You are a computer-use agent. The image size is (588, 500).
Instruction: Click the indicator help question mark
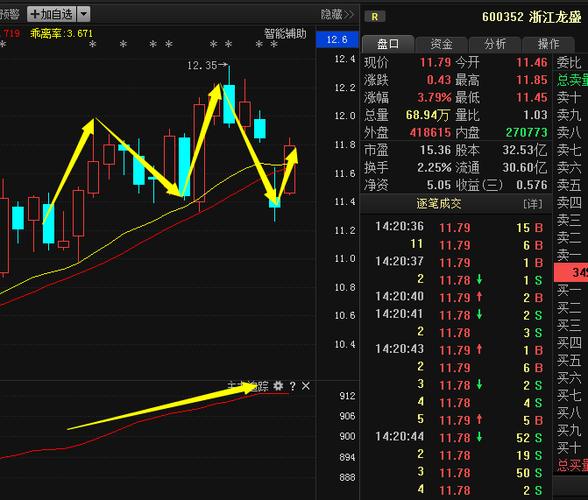pyautogui.click(x=292, y=386)
